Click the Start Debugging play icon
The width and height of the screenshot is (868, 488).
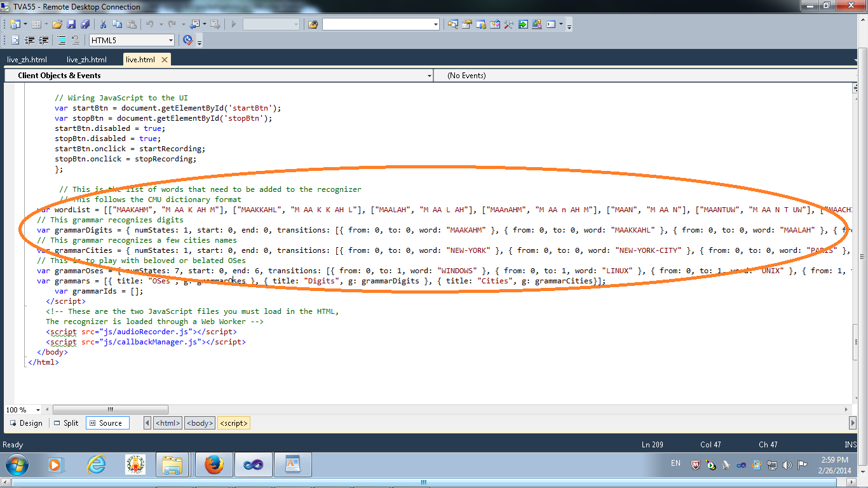pos(234,24)
